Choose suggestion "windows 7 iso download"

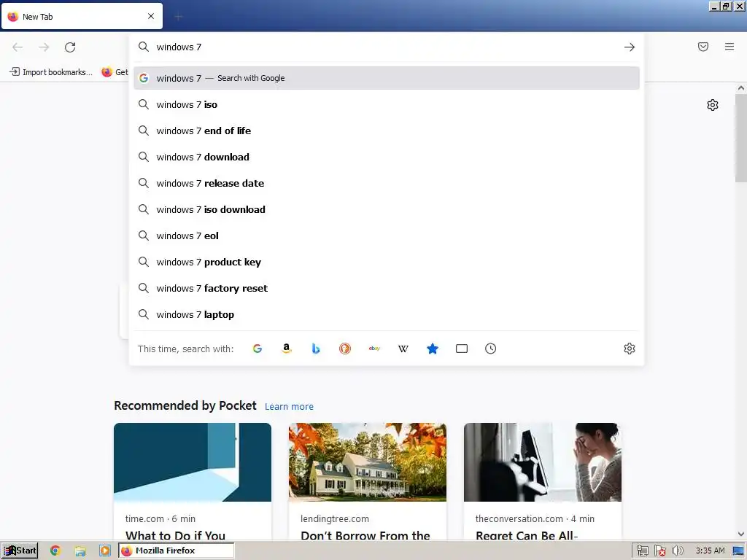pyautogui.click(x=387, y=209)
